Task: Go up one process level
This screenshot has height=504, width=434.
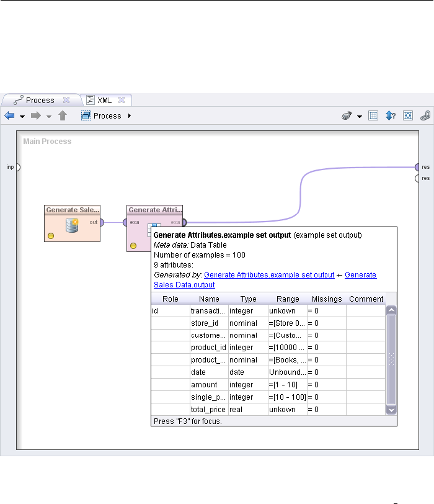Action: pos(62,115)
